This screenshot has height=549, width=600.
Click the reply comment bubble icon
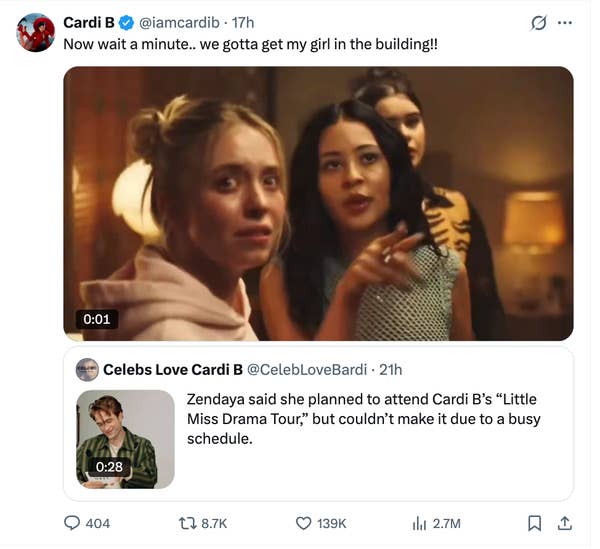tap(72, 523)
